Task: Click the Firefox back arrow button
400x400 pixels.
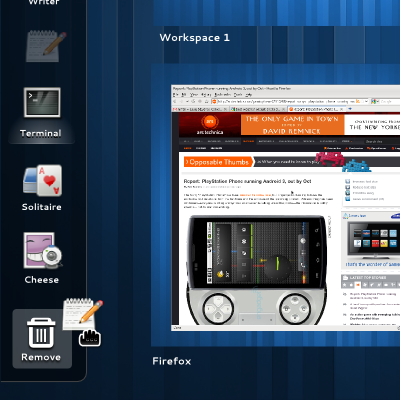Action: (x=175, y=101)
